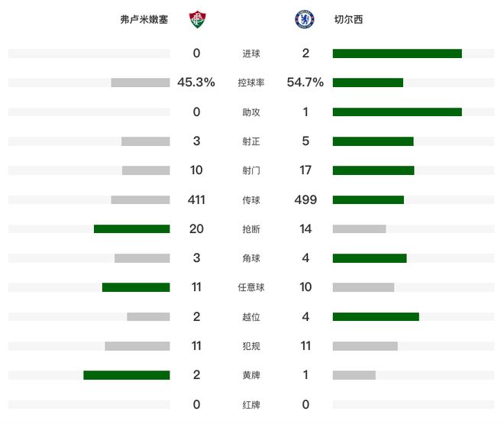The width and height of the screenshot is (504, 424).
Task: Select the 红牌 stat label
Action: 251,404
